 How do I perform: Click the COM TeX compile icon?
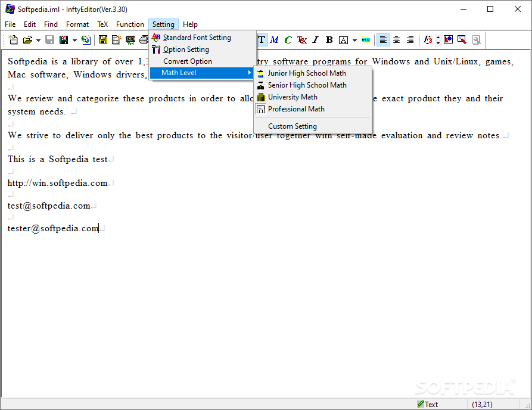(130, 40)
